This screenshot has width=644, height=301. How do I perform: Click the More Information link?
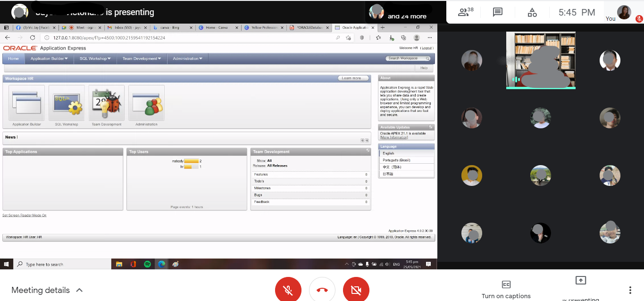[x=394, y=137]
